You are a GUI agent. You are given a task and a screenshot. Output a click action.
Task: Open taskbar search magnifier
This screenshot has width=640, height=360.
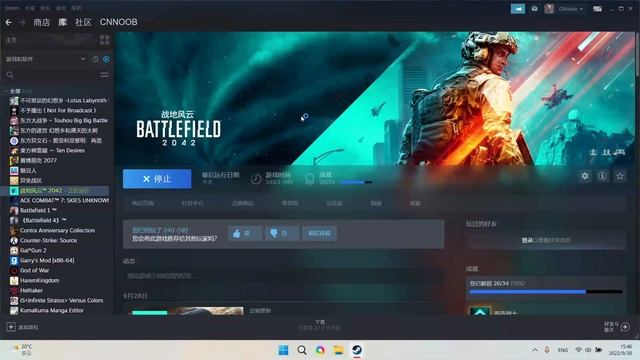point(302,350)
